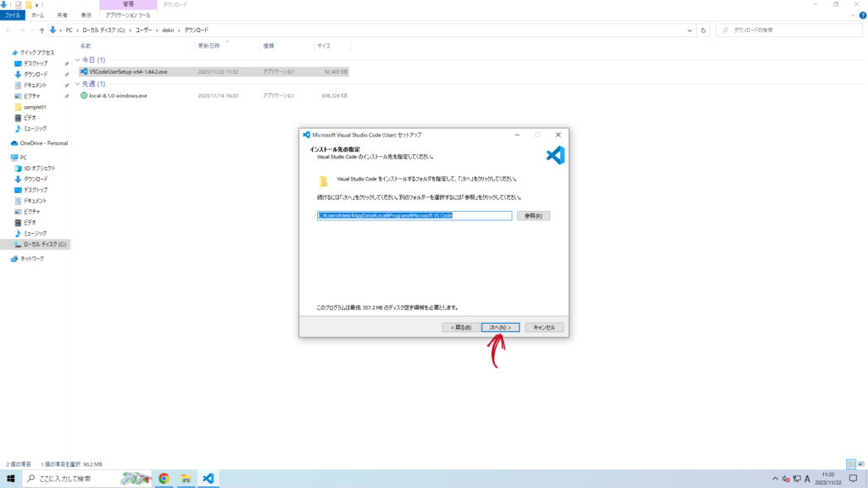Open File Explorer from the taskbar
This screenshot has height=488, width=868.
click(186, 479)
